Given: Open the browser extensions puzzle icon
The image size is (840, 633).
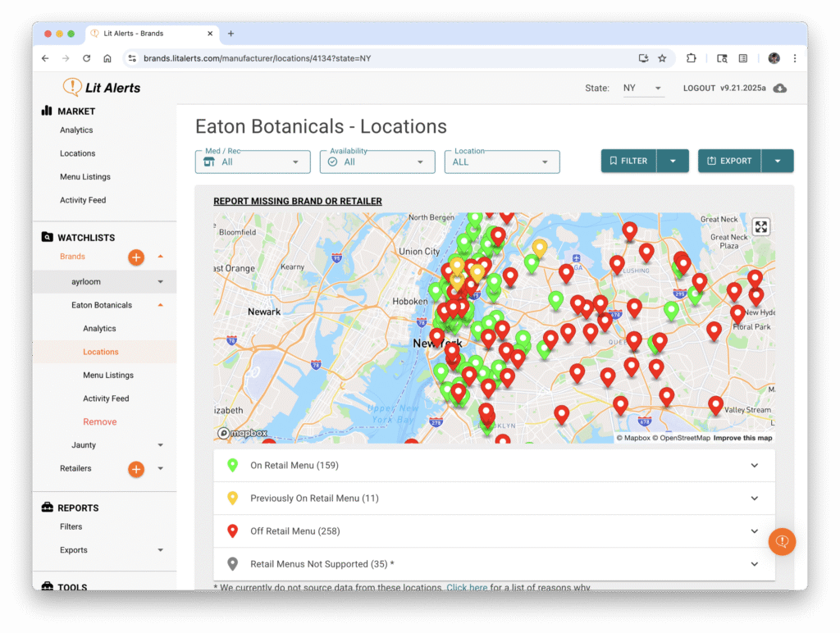Looking at the screenshot, I should point(692,58).
